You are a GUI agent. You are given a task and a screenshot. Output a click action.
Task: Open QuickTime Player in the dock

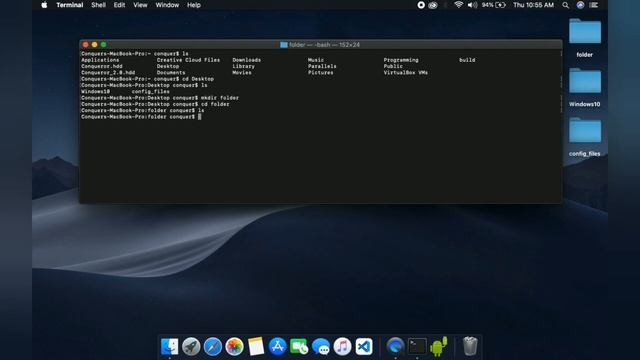(395, 347)
